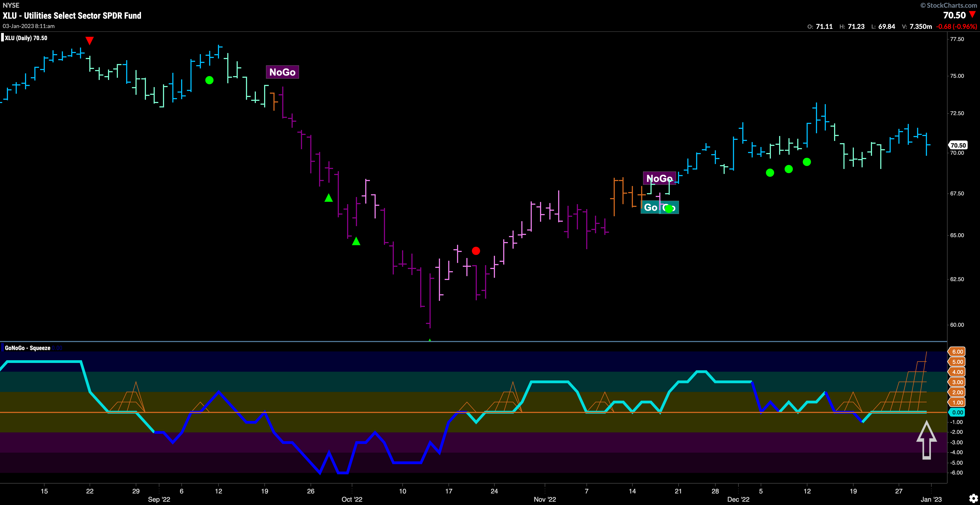Screen dimensions: 980x505
Task: Click the 75.00 price axis label
Action: pyautogui.click(x=957, y=76)
